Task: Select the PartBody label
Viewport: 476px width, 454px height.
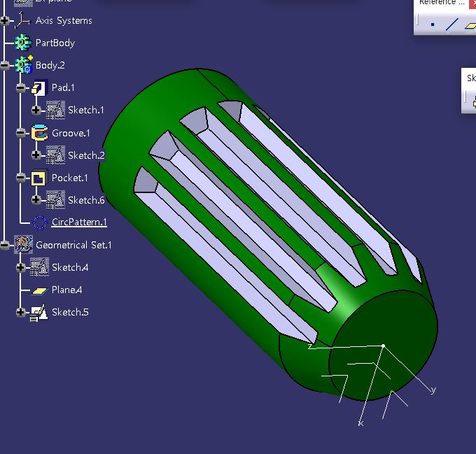Action: point(55,43)
